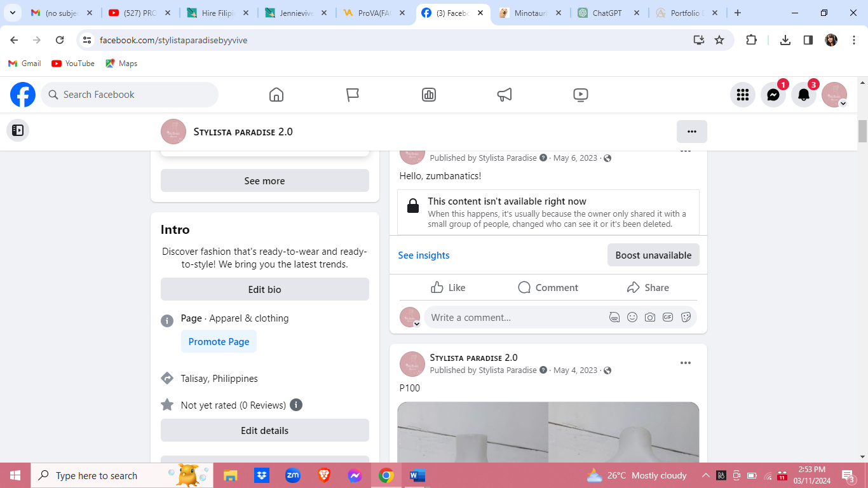Open the Notifications bell
The height and width of the screenshot is (488, 868).
pos(804,95)
